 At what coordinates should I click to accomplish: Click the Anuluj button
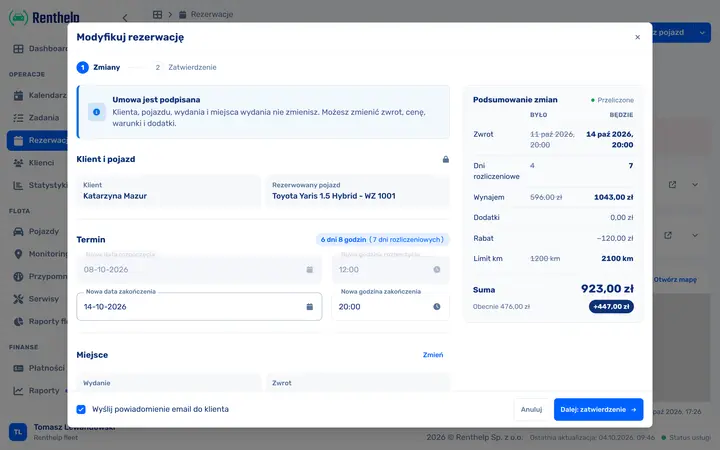[531, 410]
